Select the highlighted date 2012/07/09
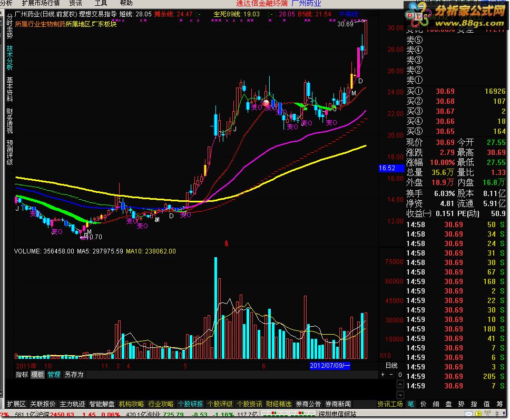510x420 pixels. (x=330, y=365)
